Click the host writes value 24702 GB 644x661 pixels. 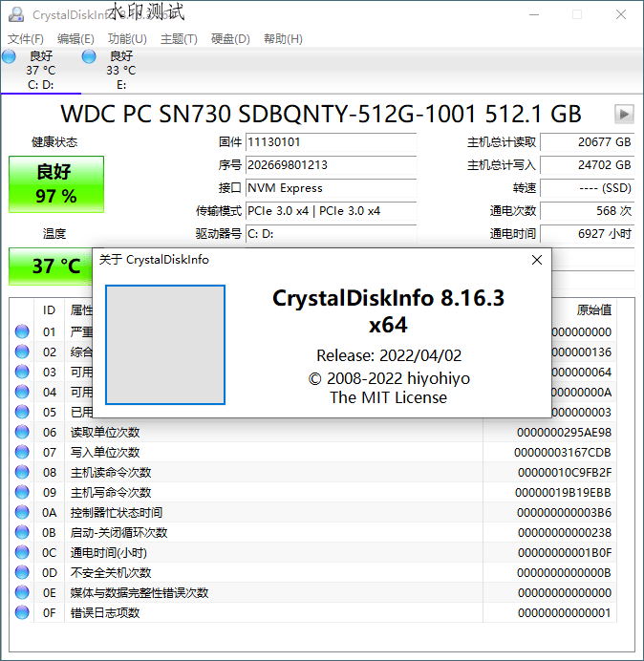587,165
